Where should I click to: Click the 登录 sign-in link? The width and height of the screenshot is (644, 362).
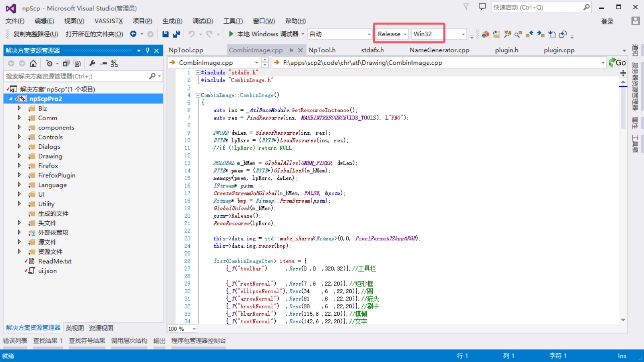coord(607,21)
